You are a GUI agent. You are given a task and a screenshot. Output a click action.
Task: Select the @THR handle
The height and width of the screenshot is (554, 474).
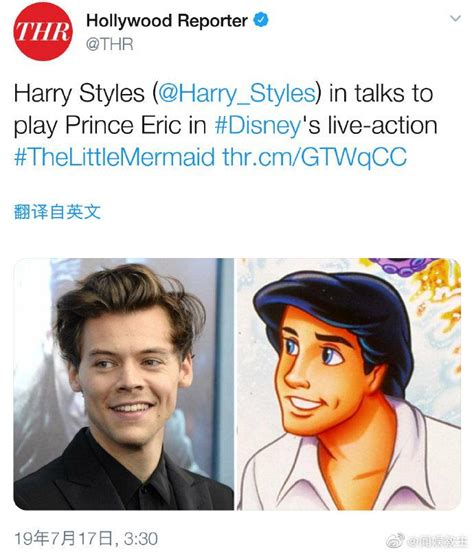point(109,45)
